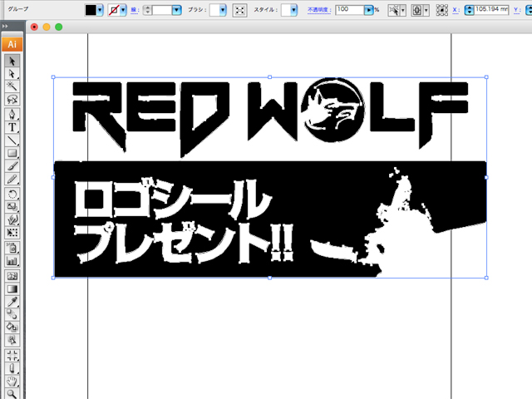This screenshot has height=399, width=532.
Task: Open the opacity slider arrow
Action: 368,10
